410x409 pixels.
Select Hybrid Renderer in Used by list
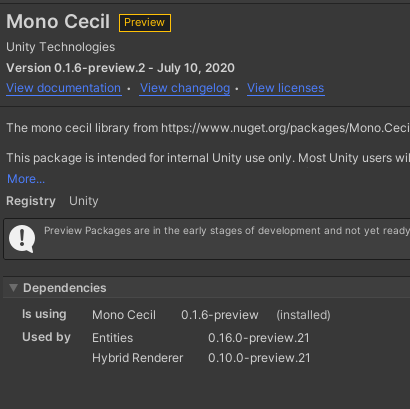pyautogui.click(x=138, y=358)
